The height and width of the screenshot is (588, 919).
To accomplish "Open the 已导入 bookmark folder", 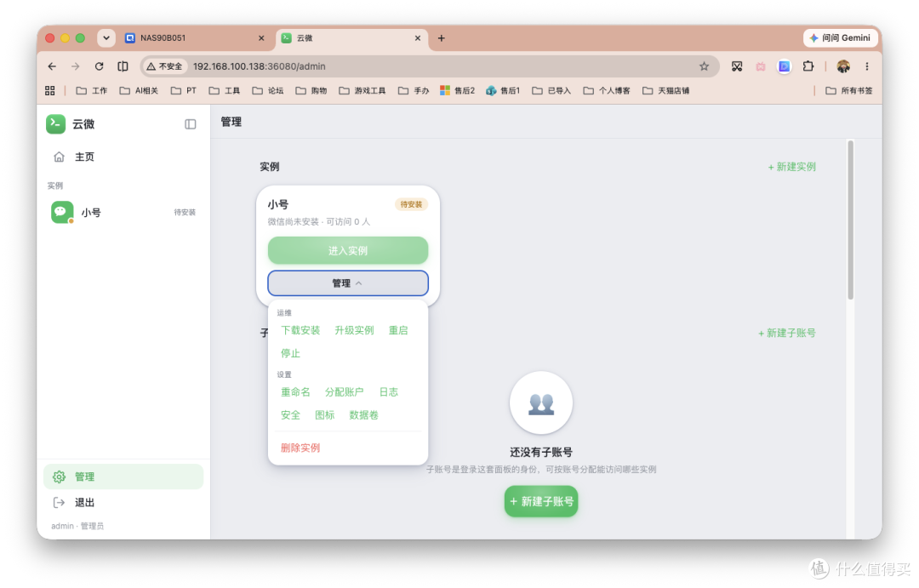I will tap(551, 90).
